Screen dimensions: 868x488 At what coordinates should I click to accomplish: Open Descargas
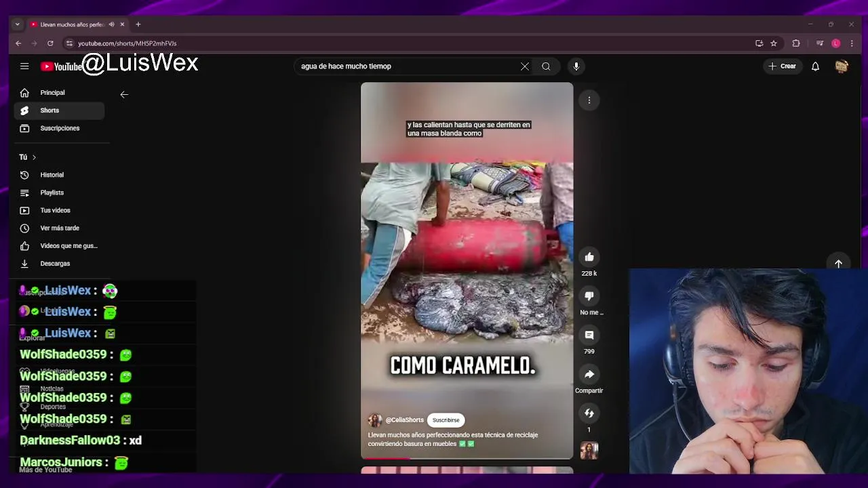pos(59,264)
